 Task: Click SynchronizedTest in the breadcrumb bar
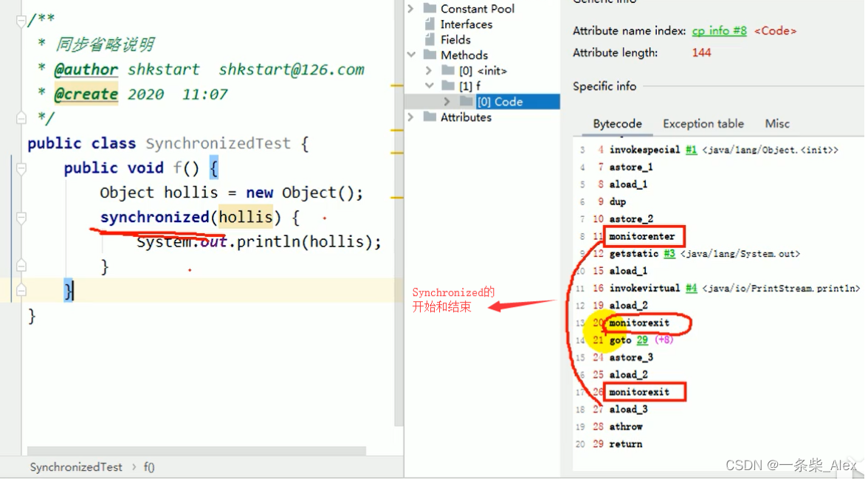[76, 466]
